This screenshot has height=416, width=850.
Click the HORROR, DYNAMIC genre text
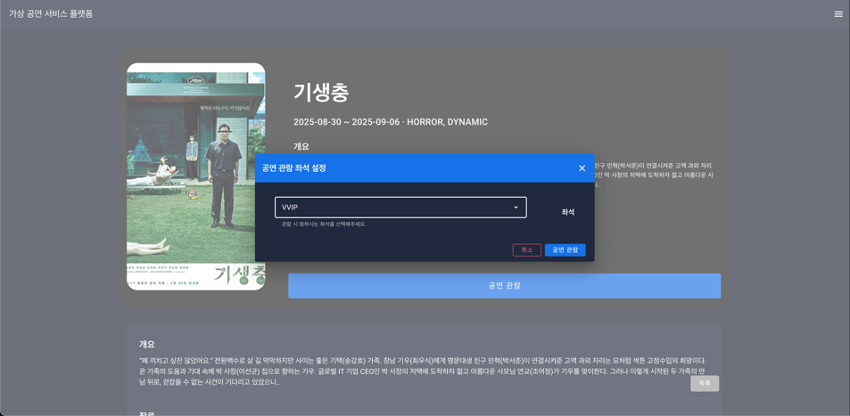click(x=447, y=122)
